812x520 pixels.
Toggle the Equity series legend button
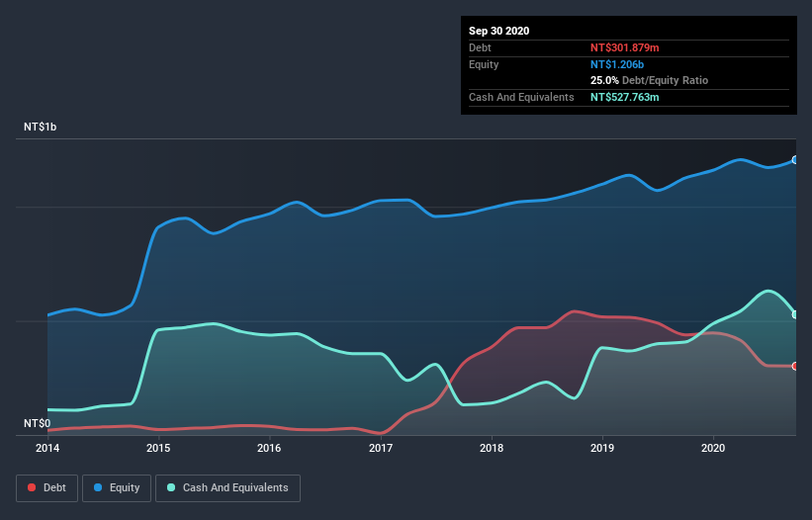[117, 488]
